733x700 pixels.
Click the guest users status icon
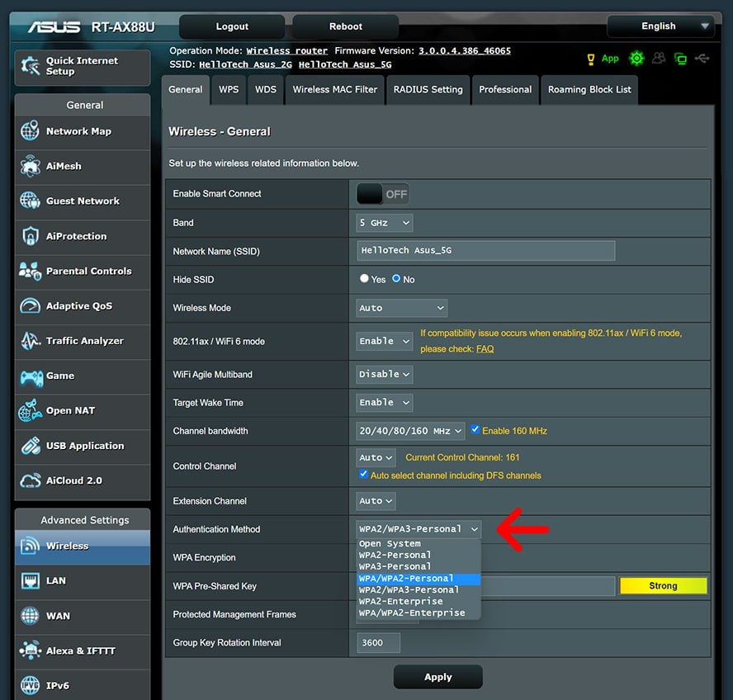pyautogui.click(x=659, y=58)
